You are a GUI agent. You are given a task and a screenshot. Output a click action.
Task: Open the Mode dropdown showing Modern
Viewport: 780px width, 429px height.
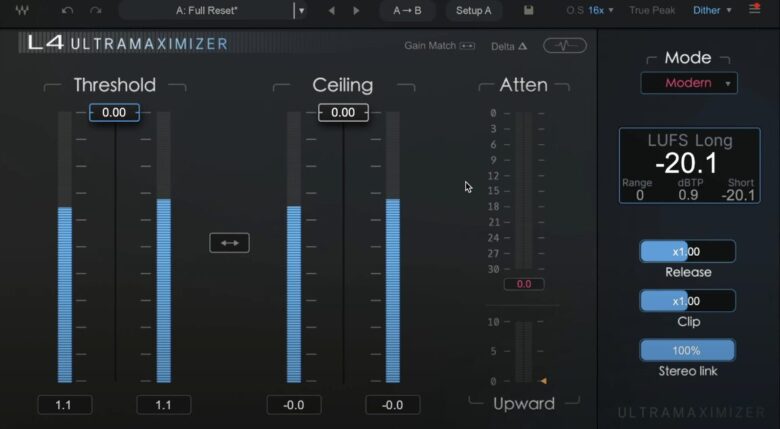click(689, 83)
